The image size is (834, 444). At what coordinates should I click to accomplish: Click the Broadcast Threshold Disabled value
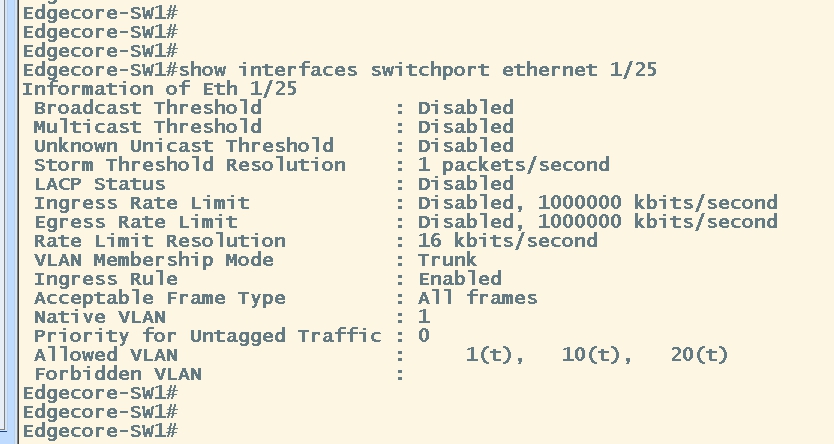(x=465, y=107)
